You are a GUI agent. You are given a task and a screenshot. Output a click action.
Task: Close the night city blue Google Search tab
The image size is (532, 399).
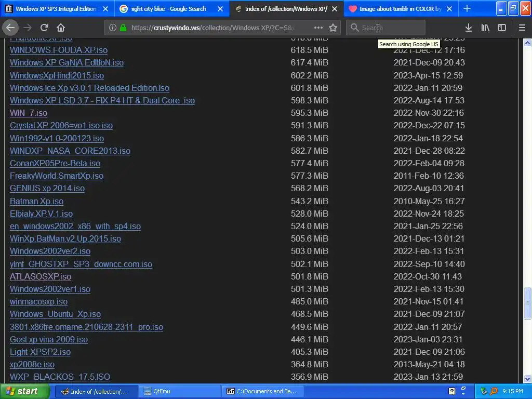[220, 9]
